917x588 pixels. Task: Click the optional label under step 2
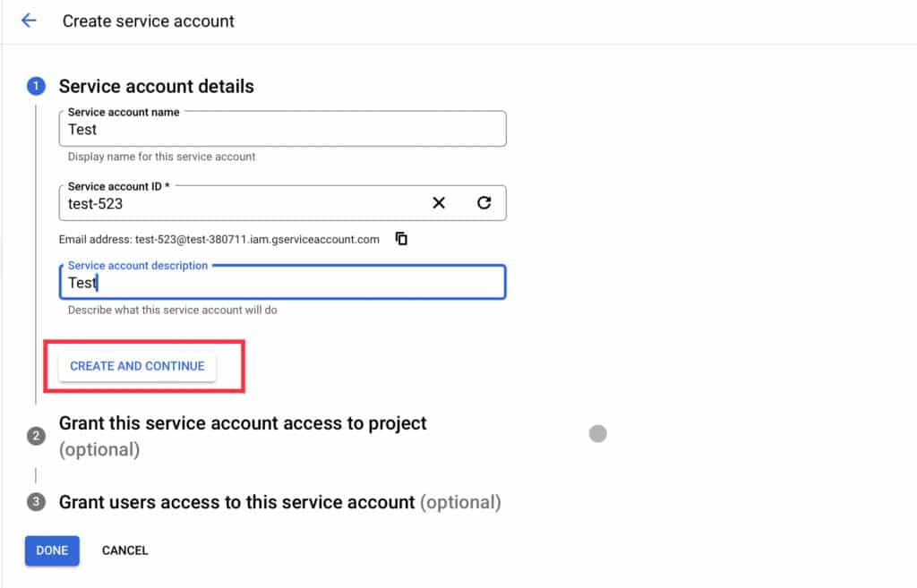[x=99, y=449]
